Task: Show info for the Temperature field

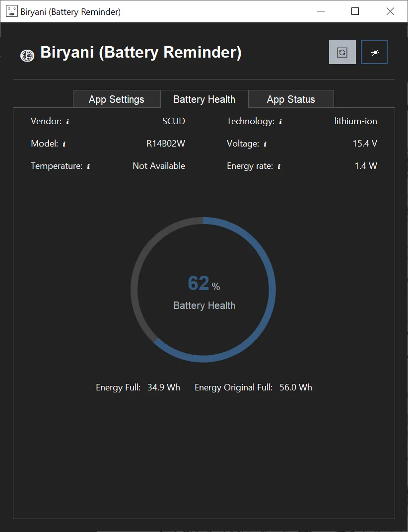Action: (x=88, y=166)
